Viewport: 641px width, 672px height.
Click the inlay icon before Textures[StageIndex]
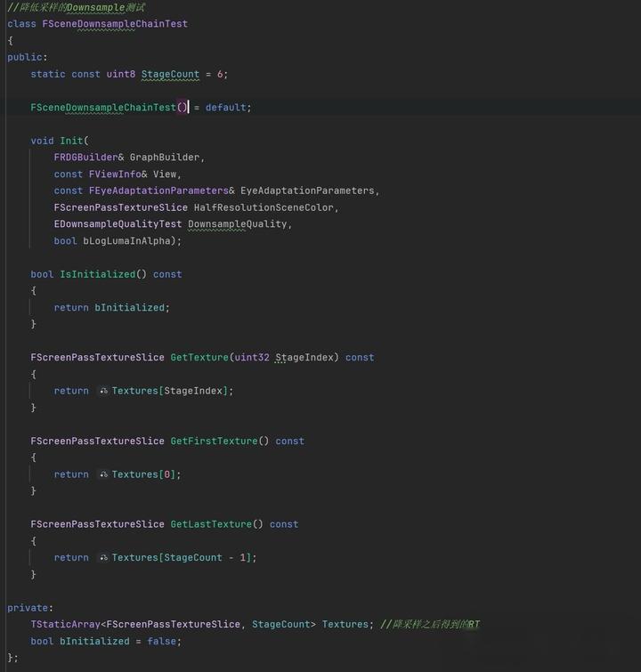(103, 391)
